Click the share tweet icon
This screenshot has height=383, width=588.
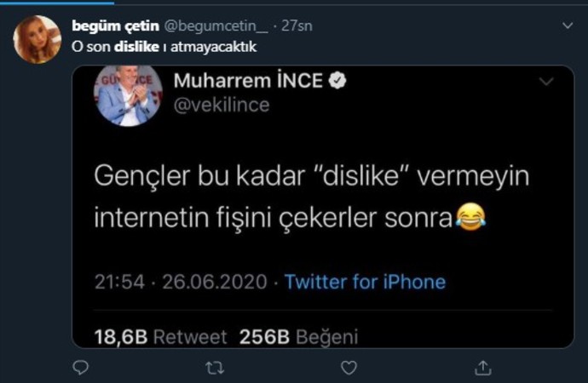(481, 368)
